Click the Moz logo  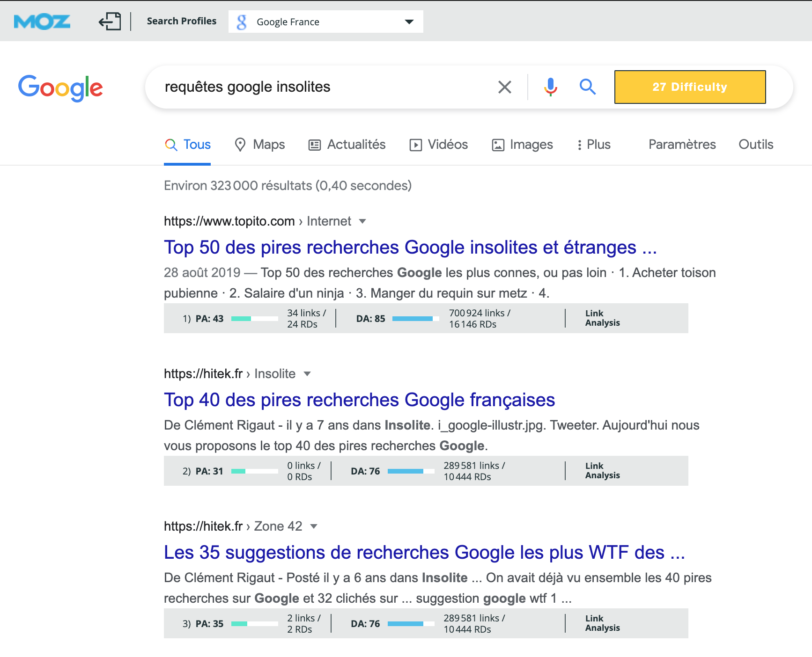(42, 22)
